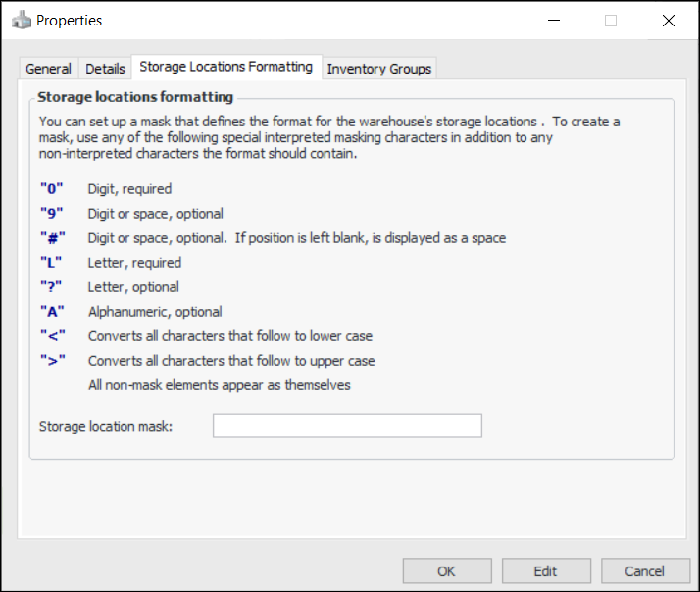This screenshot has height=592, width=700.
Task: Click the "#" mask symbol in legend
Action: (x=52, y=238)
